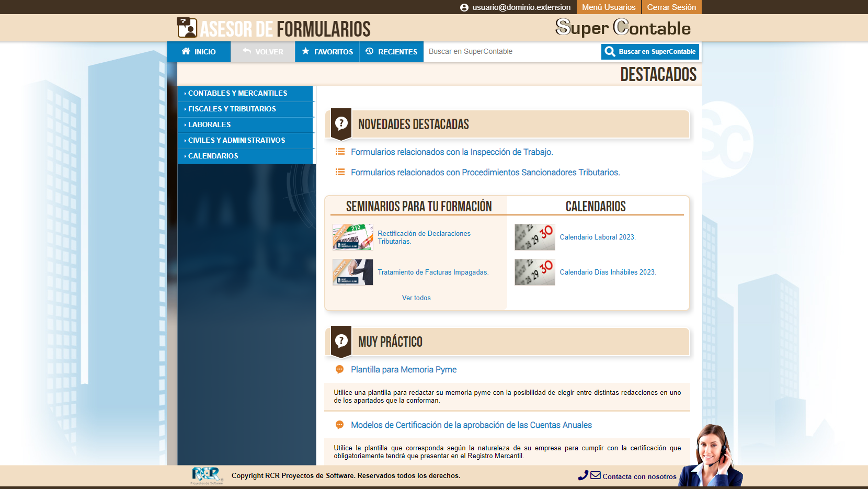Screen dimensions: 868x489
Task: Click Ver todos under seminars
Action: tap(416, 298)
